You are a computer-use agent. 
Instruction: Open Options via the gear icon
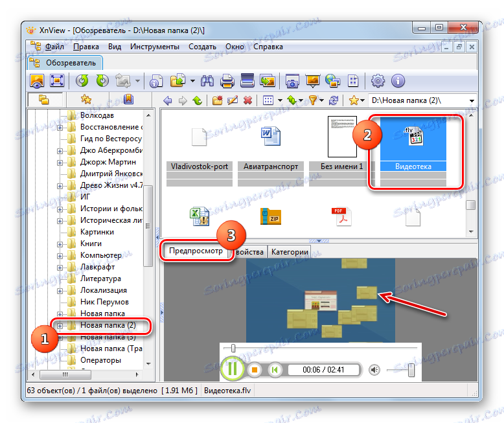(378, 81)
